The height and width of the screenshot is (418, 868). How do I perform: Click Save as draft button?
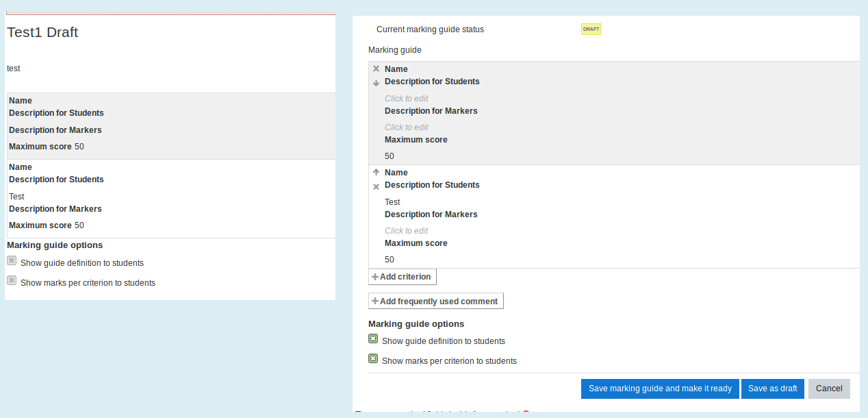point(773,389)
